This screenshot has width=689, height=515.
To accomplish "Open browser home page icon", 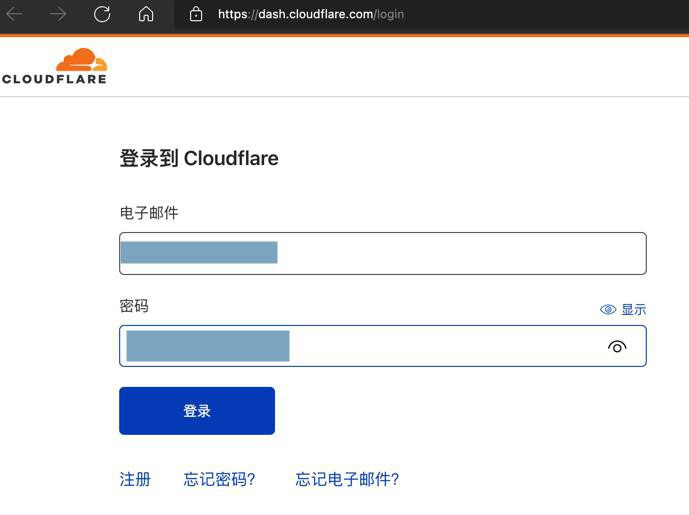I will click(x=146, y=14).
